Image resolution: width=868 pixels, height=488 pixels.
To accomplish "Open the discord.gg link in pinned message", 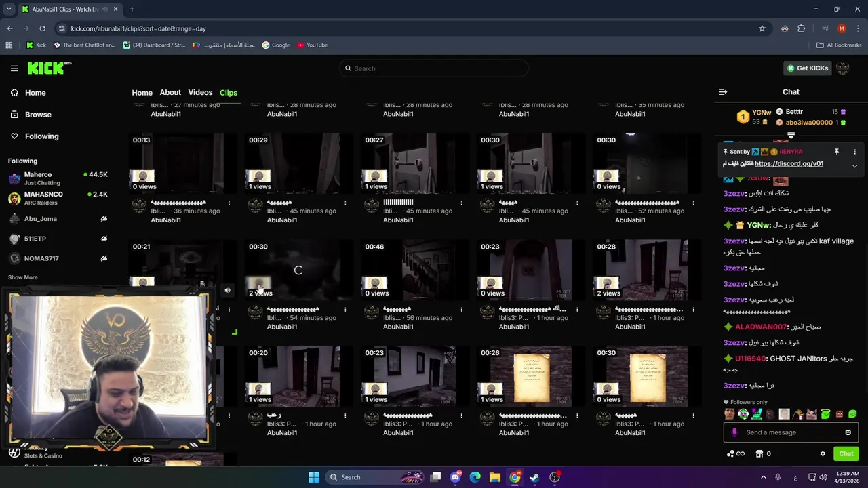I will tap(789, 164).
